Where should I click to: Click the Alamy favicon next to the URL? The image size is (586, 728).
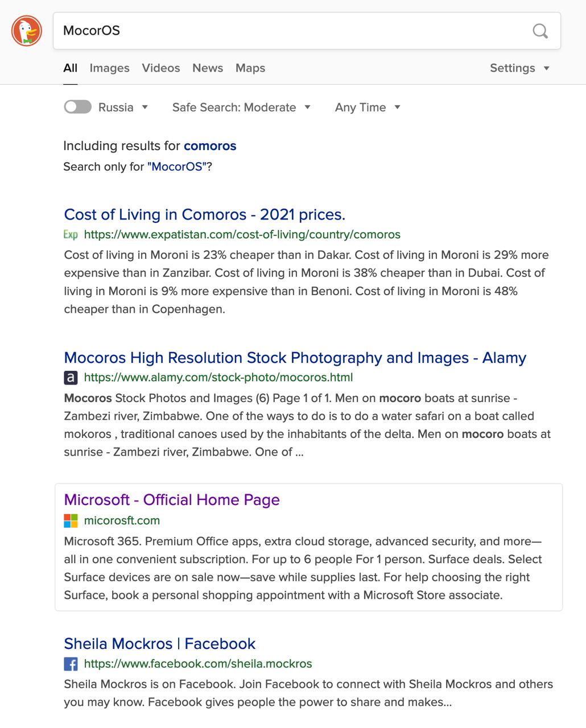pyautogui.click(x=71, y=378)
